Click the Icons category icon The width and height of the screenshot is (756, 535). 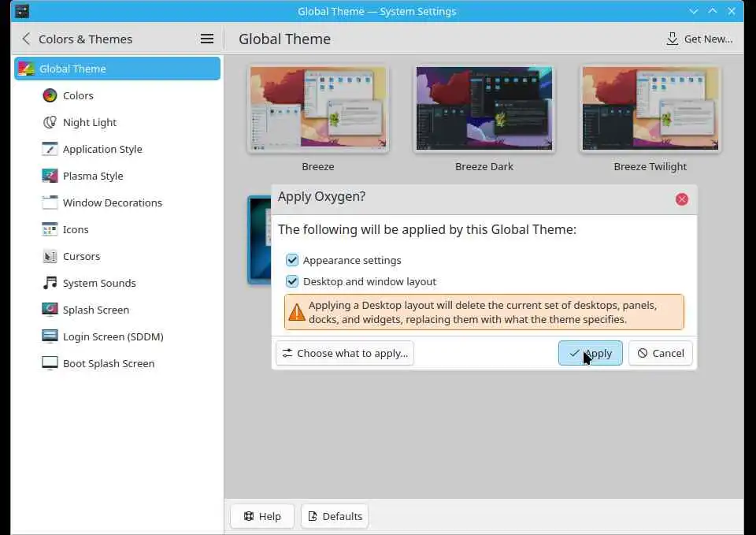pos(50,229)
